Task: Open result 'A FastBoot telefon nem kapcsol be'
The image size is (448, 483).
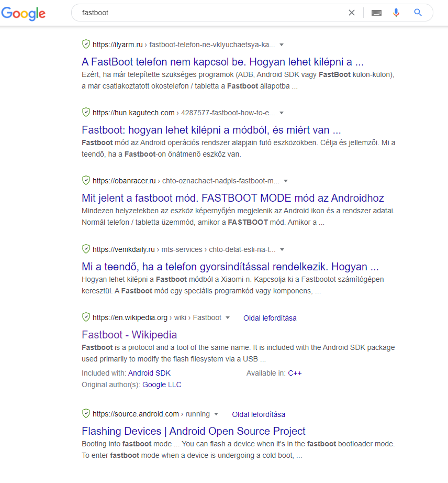Action: pos(223,62)
